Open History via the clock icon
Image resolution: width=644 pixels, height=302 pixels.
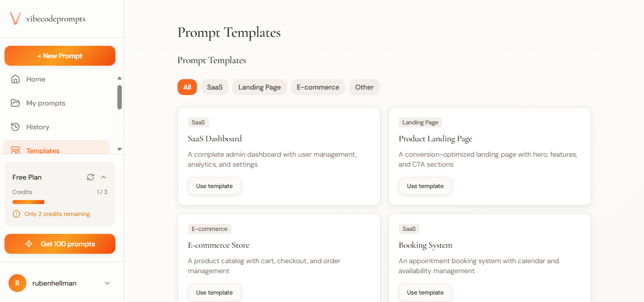coord(15,127)
